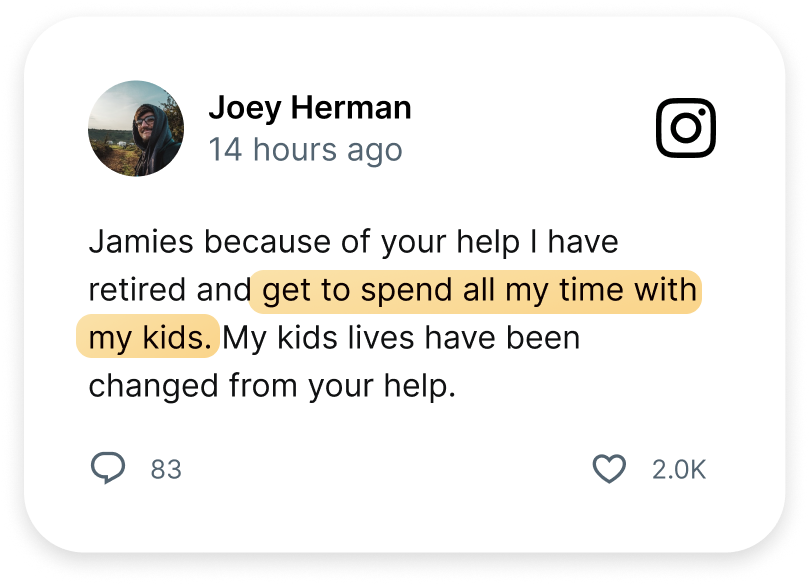
Task: Click the text "retired and"
Action: pos(169,291)
